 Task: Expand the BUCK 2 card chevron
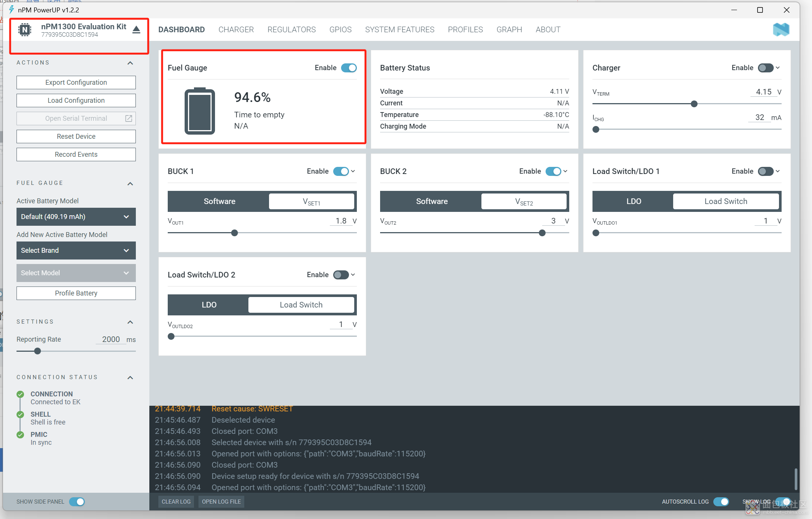[565, 171]
